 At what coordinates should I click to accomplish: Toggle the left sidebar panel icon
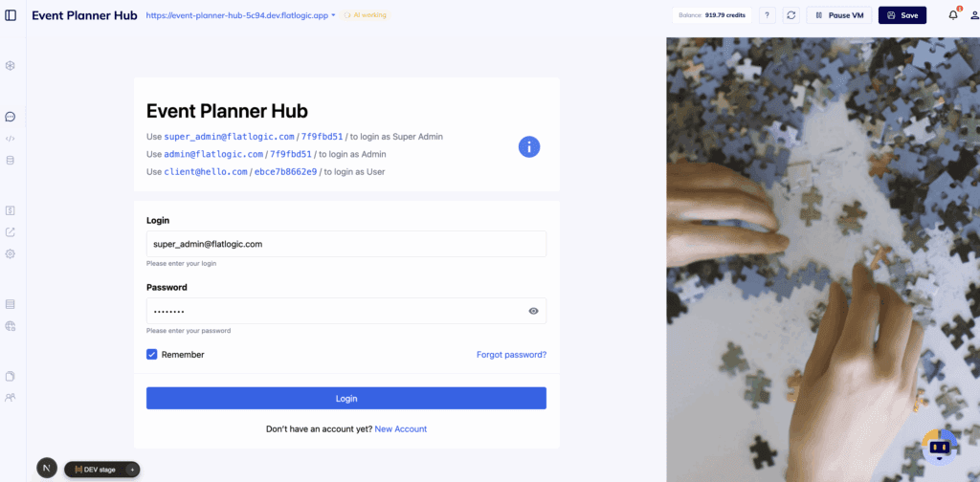click(11, 15)
